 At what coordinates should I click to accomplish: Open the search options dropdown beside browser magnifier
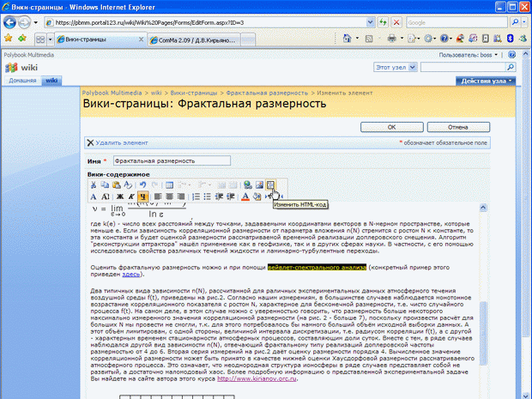pyautogui.click(x=524, y=22)
